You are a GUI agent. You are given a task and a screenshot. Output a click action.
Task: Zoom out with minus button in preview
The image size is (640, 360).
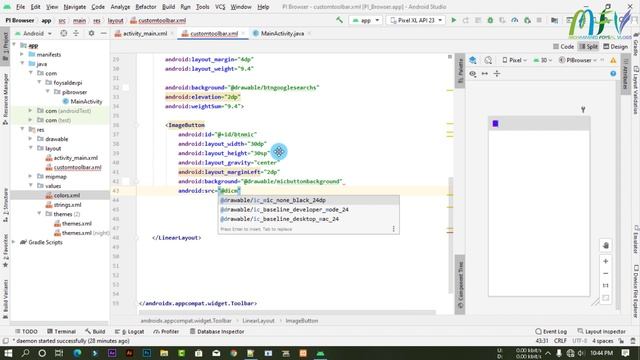tap(606, 273)
